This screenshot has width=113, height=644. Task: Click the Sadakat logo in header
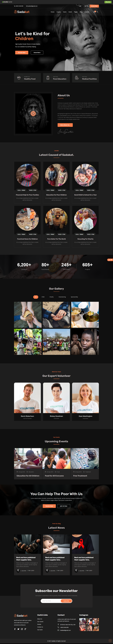click(x=22, y=12)
